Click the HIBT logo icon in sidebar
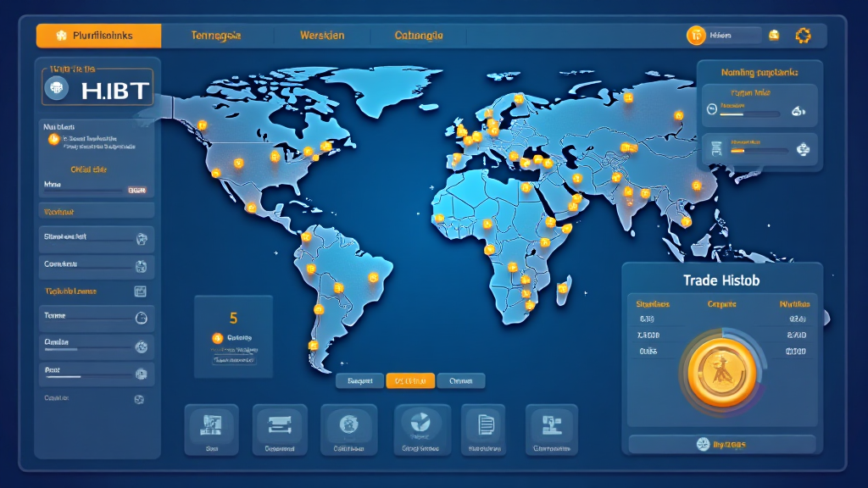Image resolution: width=868 pixels, height=488 pixels. tap(58, 87)
